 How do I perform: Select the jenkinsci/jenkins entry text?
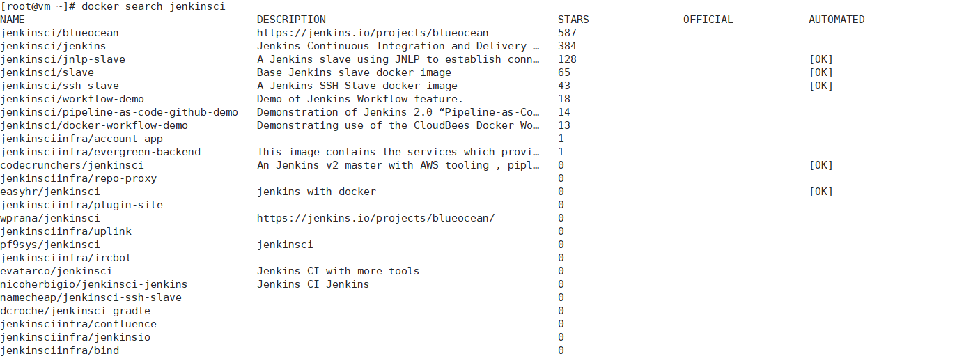(x=53, y=46)
